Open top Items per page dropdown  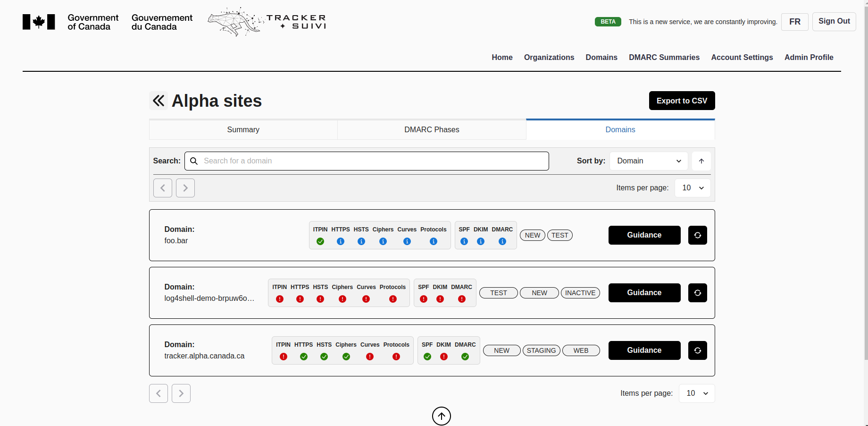[693, 188]
